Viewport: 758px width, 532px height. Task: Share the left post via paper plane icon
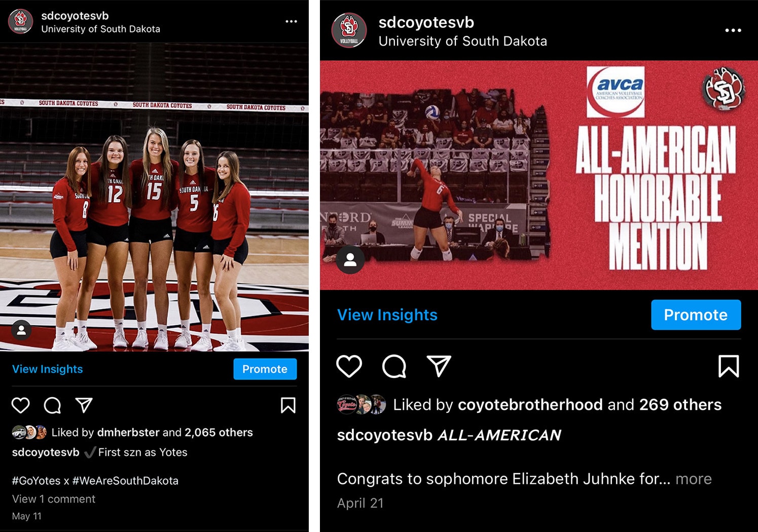[x=84, y=405]
